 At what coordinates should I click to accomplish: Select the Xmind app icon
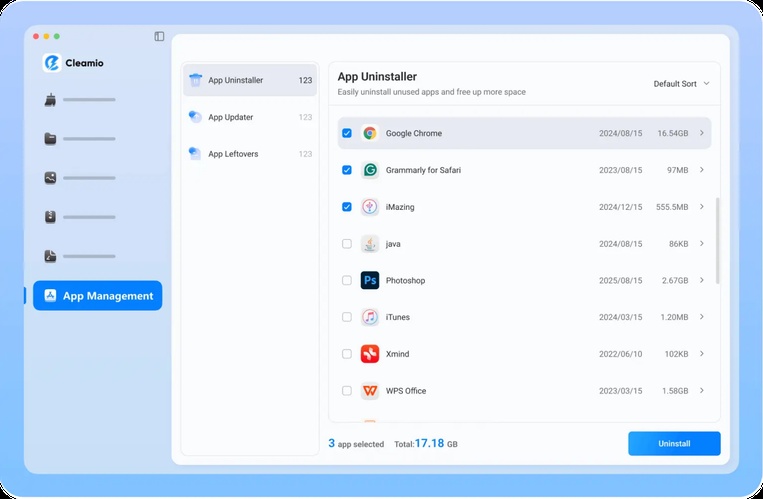tap(370, 354)
